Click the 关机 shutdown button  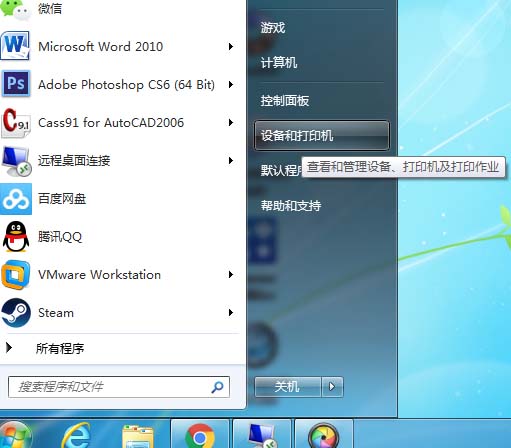pyautogui.click(x=288, y=387)
